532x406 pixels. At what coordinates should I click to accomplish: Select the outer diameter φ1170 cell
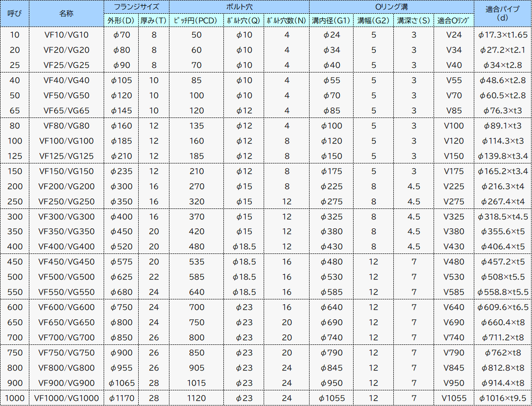122,398
